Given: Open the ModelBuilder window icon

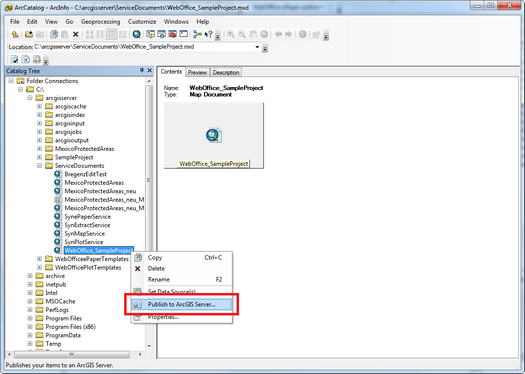Looking at the screenshot, I should [x=198, y=34].
